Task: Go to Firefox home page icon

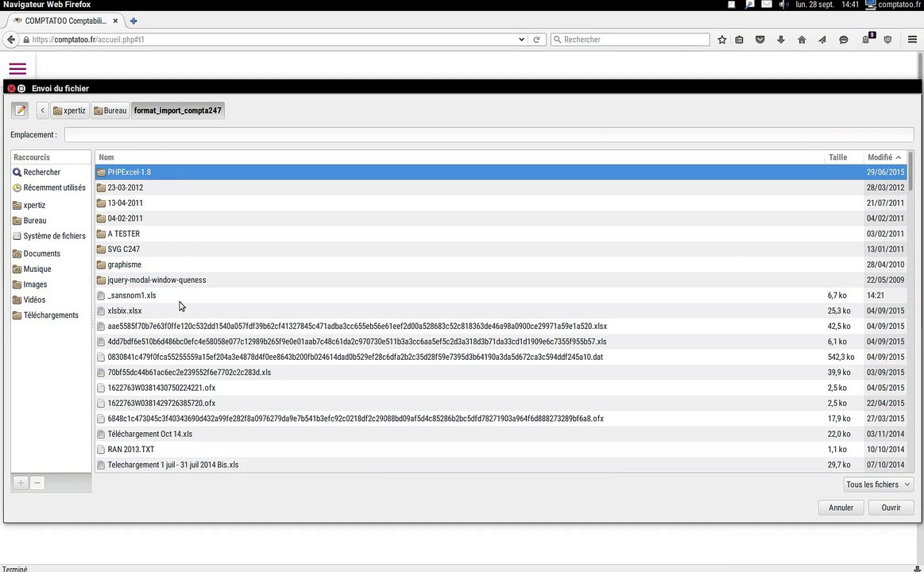Action: 802,40
